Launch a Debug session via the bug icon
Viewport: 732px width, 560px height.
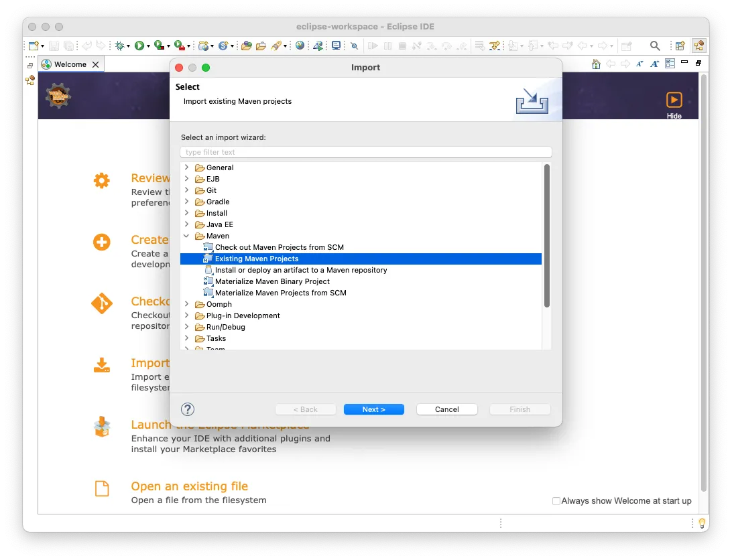pos(119,45)
